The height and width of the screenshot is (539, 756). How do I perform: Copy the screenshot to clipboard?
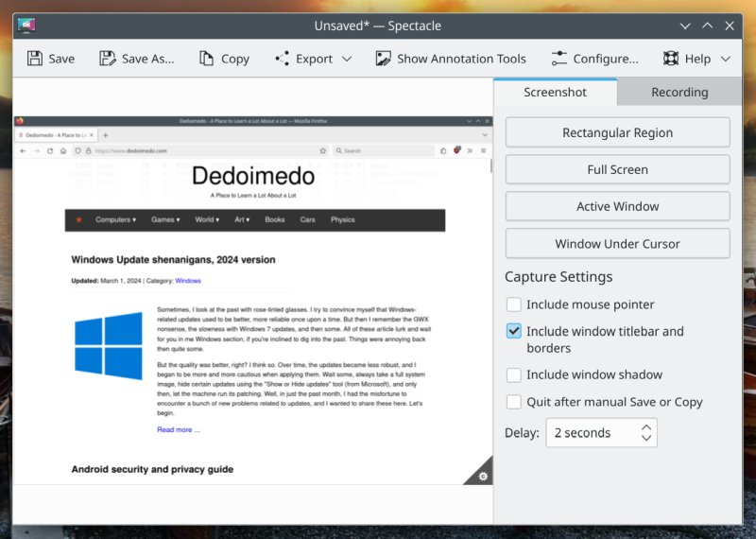coord(223,59)
